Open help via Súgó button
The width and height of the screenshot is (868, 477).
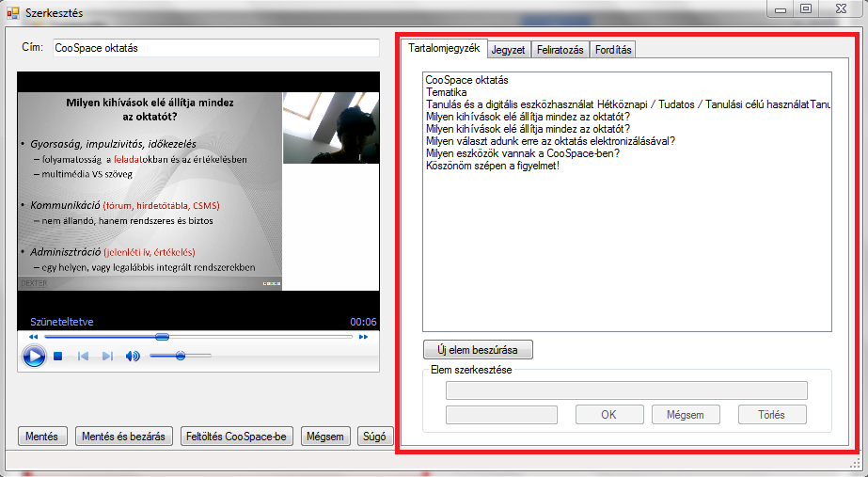pyautogui.click(x=374, y=437)
